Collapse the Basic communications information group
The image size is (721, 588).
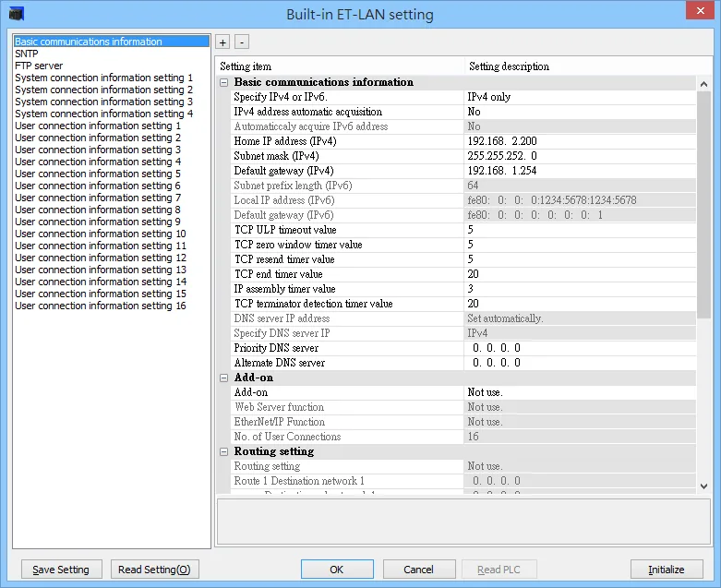pos(224,83)
